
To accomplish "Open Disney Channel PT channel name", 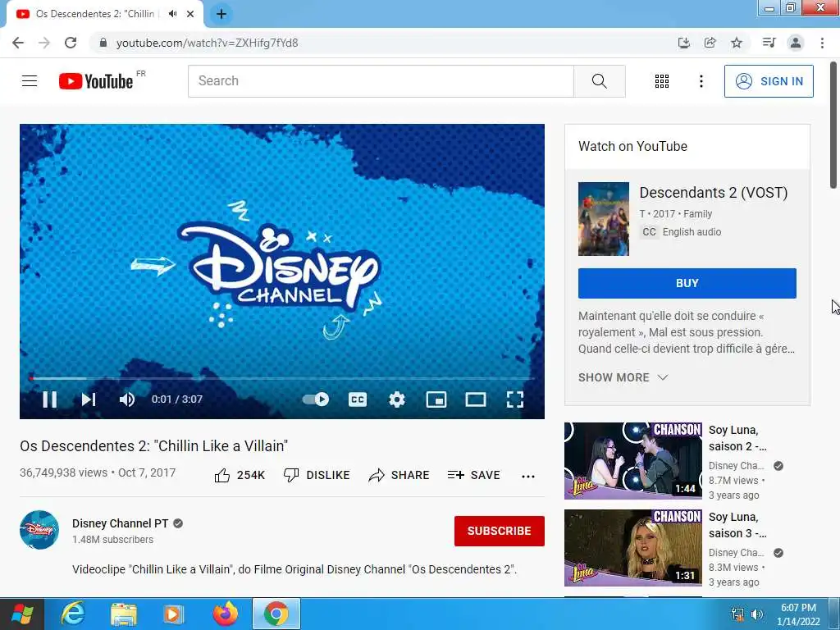I will tap(120, 523).
